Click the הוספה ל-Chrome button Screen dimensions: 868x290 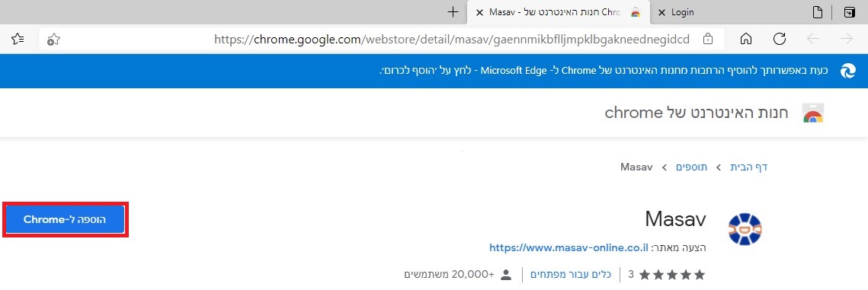click(x=65, y=219)
